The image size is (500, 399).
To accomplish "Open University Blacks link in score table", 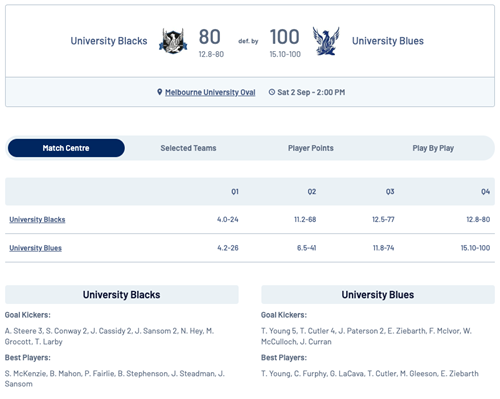I will [x=37, y=219].
